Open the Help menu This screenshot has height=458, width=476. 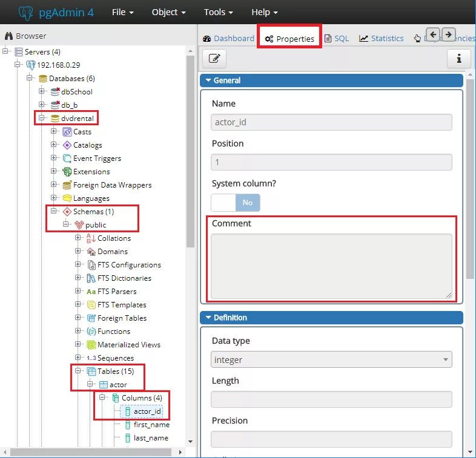coord(265,12)
